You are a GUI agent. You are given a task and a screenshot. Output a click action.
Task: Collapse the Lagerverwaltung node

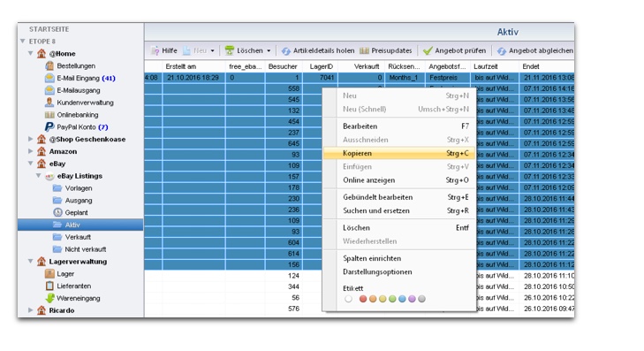click(30, 262)
